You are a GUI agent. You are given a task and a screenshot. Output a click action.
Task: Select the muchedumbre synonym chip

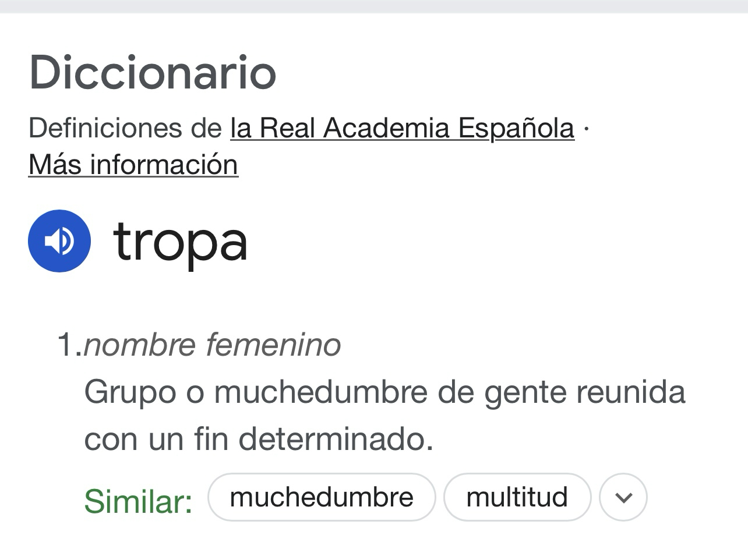[322, 497]
